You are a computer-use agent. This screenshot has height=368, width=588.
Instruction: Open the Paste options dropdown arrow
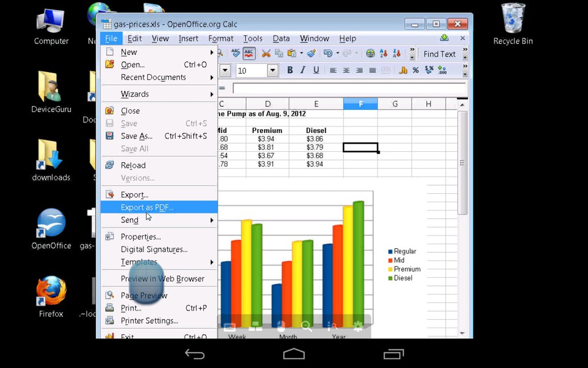(301, 53)
